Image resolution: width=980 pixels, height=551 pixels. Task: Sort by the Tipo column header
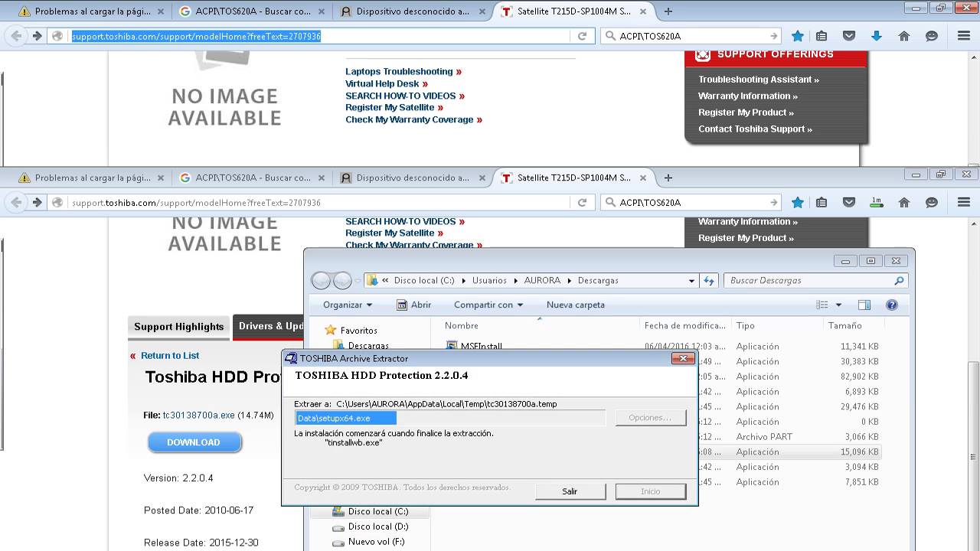[746, 325]
